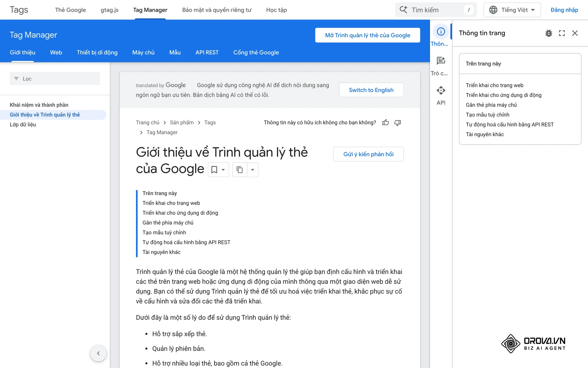Open the API side panel icon

point(441,90)
